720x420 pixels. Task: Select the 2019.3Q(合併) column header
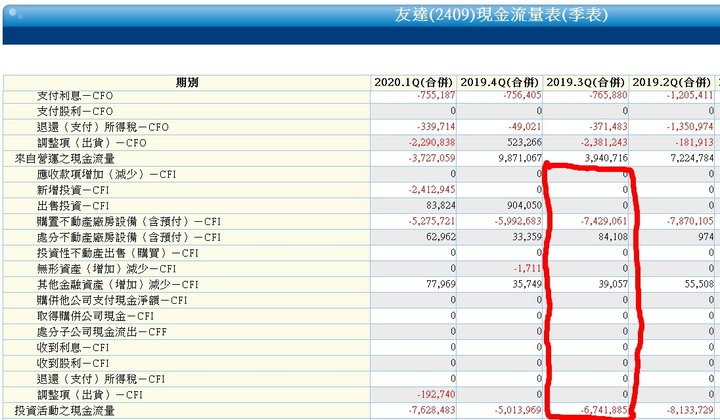(x=586, y=83)
